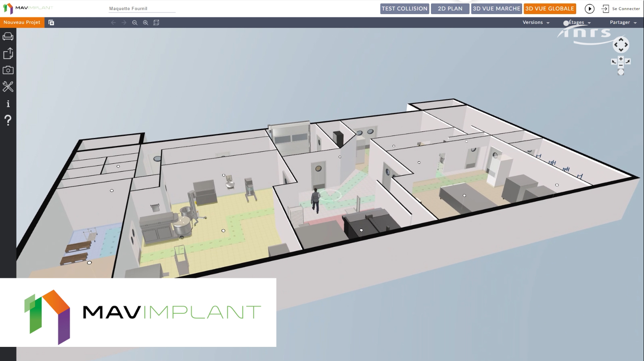
Task: Open help via the question mark icon
Action: click(8, 120)
